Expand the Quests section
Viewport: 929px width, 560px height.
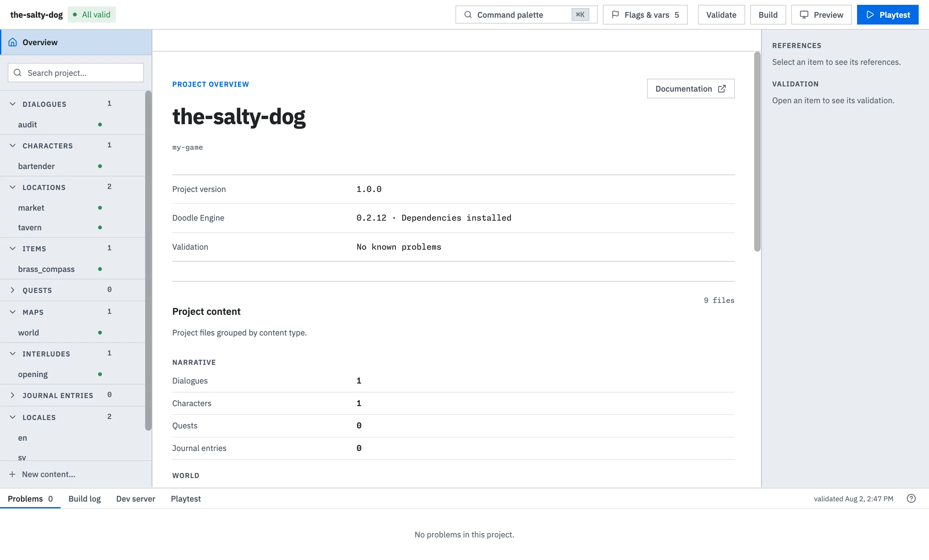(13, 290)
